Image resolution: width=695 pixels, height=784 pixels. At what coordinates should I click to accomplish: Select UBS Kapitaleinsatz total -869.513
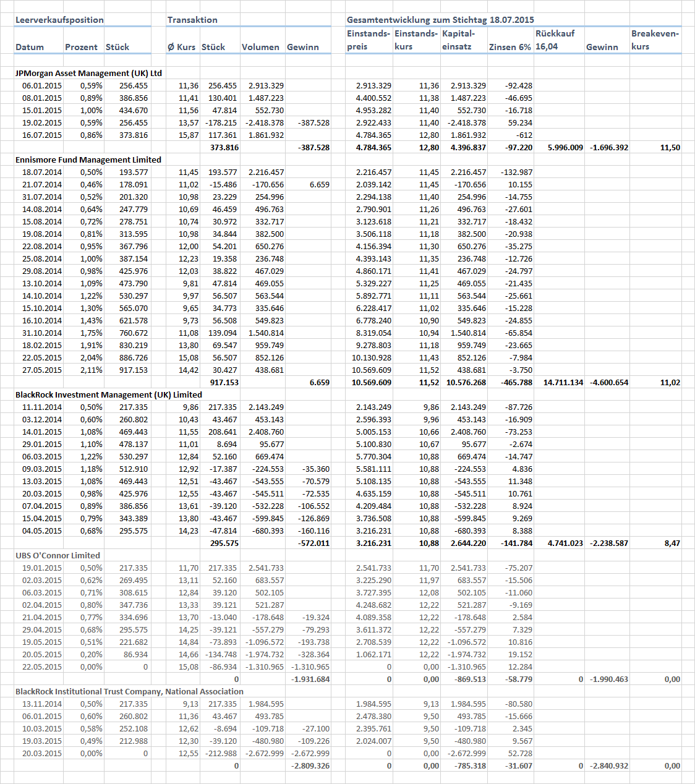pyautogui.click(x=470, y=679)
